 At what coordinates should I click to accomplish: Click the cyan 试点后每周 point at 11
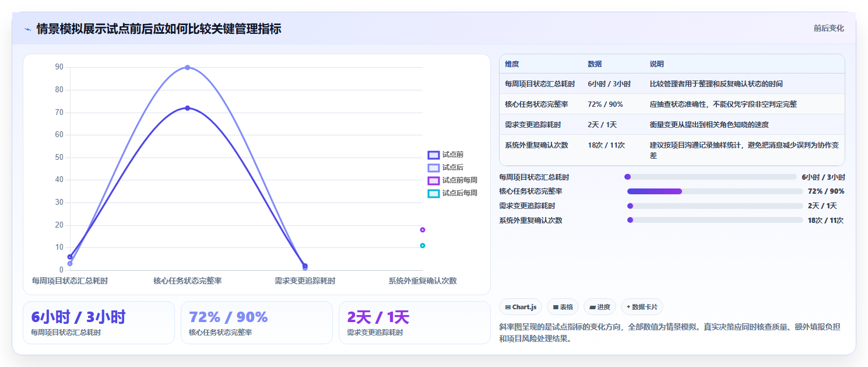[423, 246]
